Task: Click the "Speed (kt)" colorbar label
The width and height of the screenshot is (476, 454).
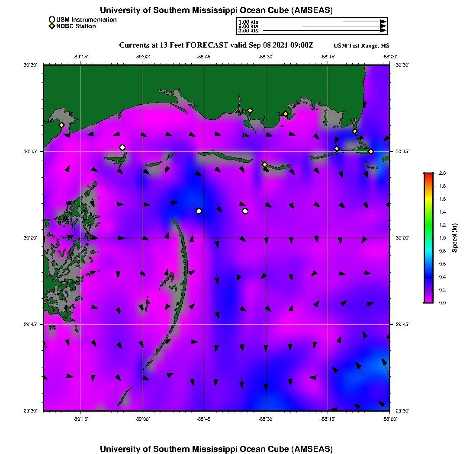Action: tap(454, 238)
